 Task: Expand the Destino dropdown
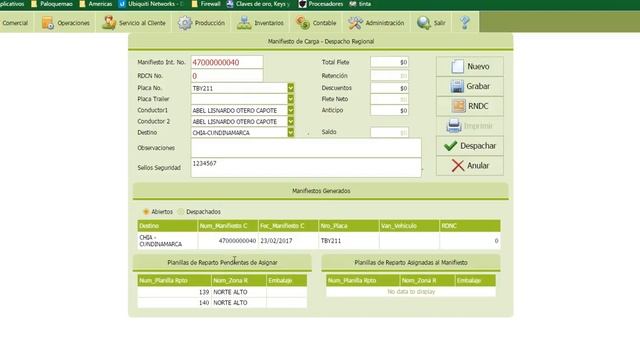pos(291,133)
